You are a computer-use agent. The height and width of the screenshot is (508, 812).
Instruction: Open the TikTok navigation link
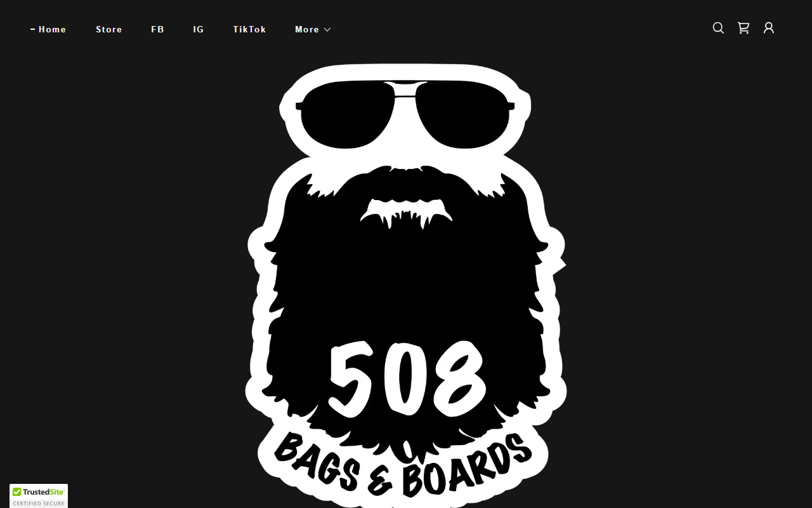(x=249, y=29)
